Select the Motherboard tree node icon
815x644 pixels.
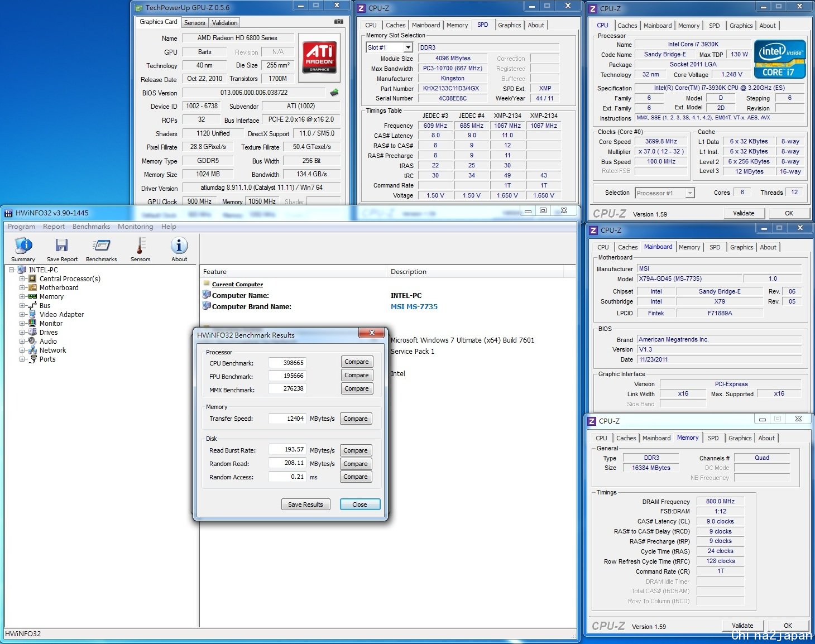(x=33, y=287)
